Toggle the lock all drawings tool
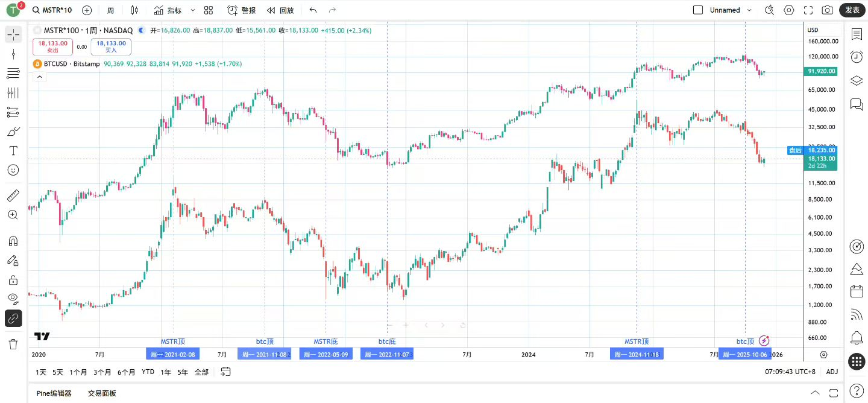The width and height of the screenshot is (868, 403). pyautogui.click(x=13, y=280)
